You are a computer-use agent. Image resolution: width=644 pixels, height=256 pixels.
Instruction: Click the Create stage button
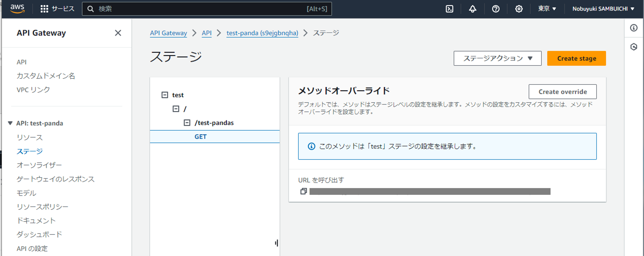576,58
